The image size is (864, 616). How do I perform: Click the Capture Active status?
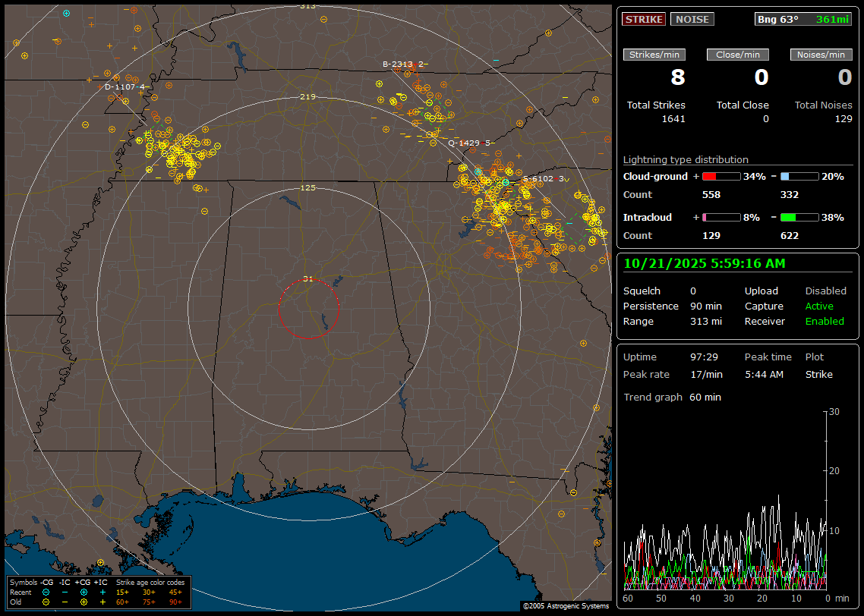(819, 306)
